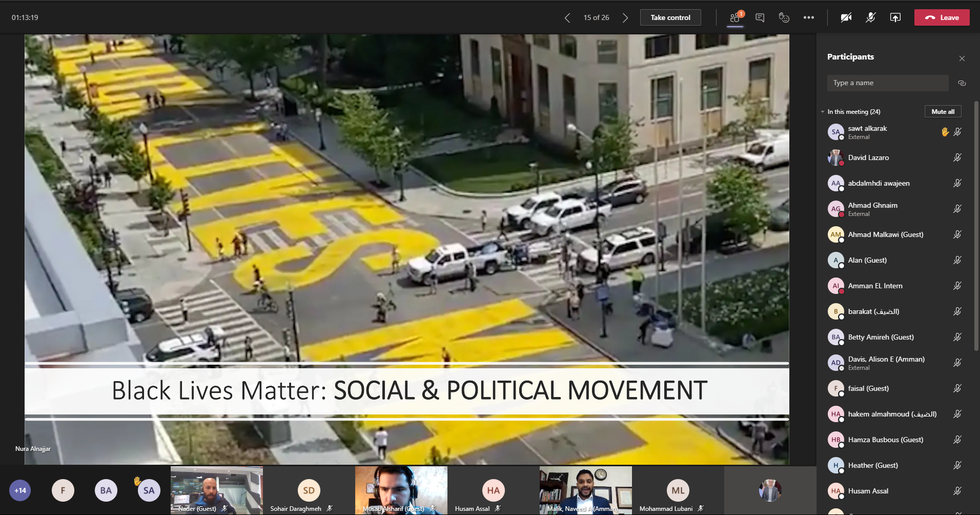Viewport: 980px width, 515px height.
Task: Click the SA avatar with raised hand
Action: pos(149,490)
